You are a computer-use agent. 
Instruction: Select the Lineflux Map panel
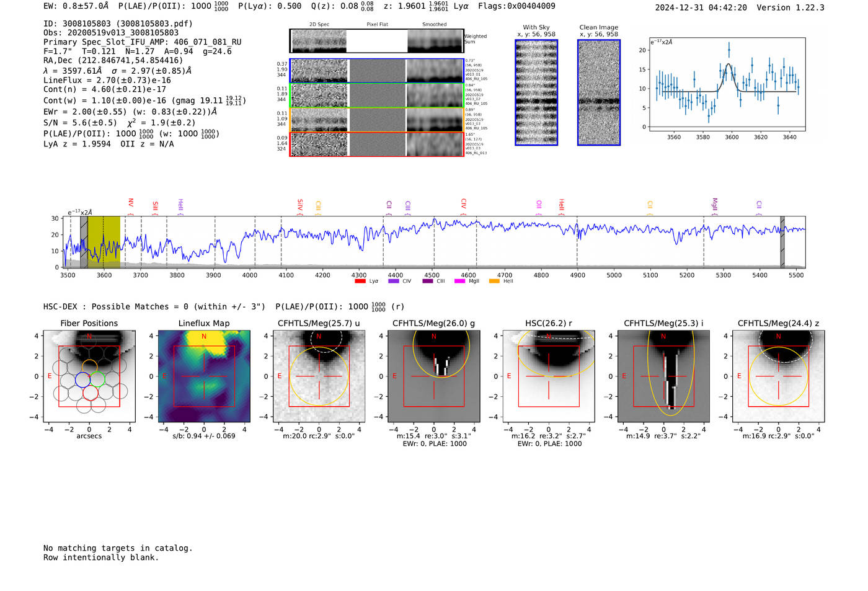click(204, 376)
